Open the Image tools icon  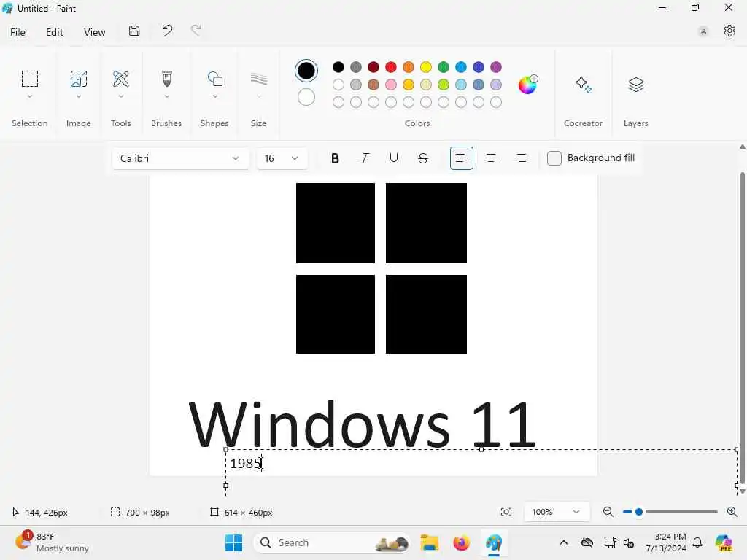click(x=79, y=79)
